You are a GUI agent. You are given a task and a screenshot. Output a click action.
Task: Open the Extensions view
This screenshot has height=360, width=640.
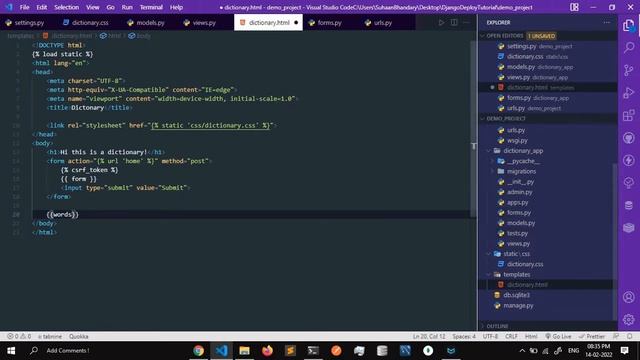[x=629, y=116]
